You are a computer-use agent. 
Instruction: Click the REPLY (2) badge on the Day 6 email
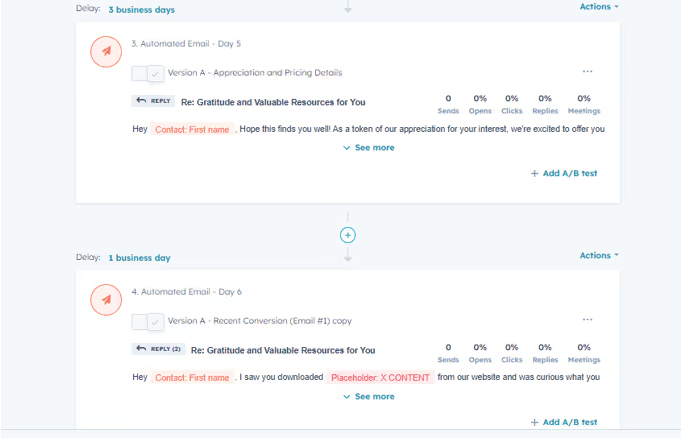pos(158,349)
